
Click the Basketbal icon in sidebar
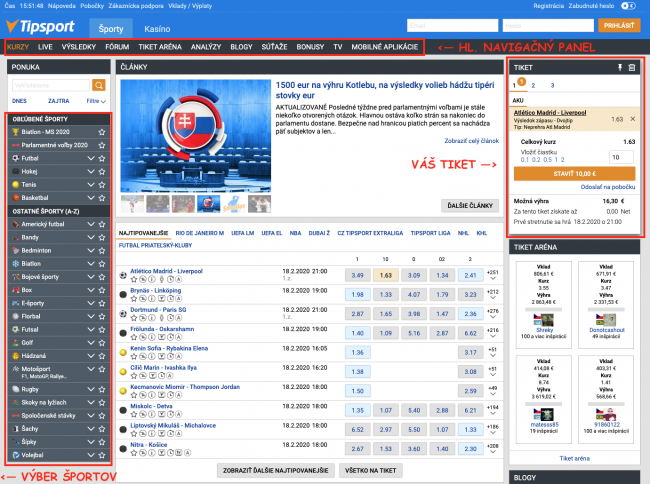(x=14, y=196)
